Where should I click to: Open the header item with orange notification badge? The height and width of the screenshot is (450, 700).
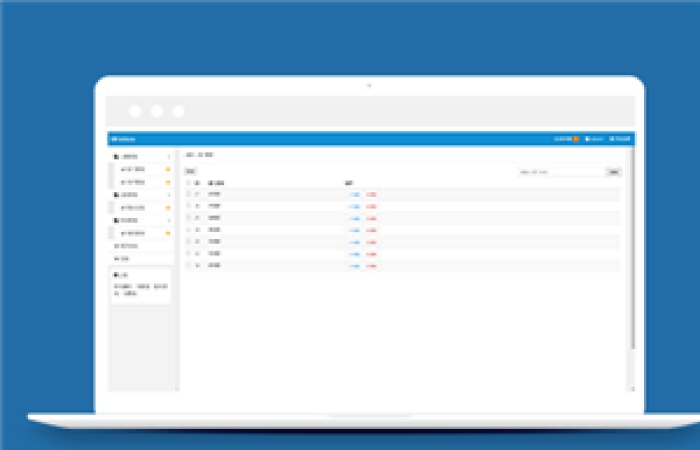click(x=566, y=139)
